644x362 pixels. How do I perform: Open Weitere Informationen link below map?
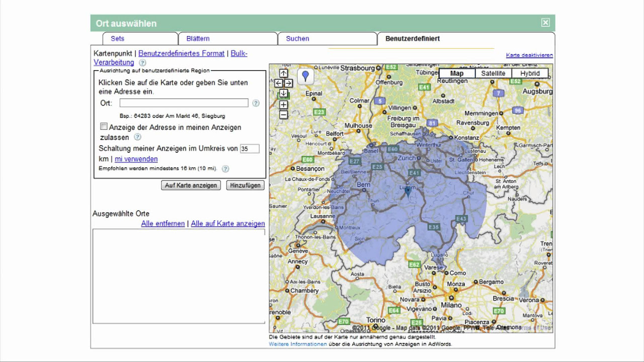click(x=298, y=344)
